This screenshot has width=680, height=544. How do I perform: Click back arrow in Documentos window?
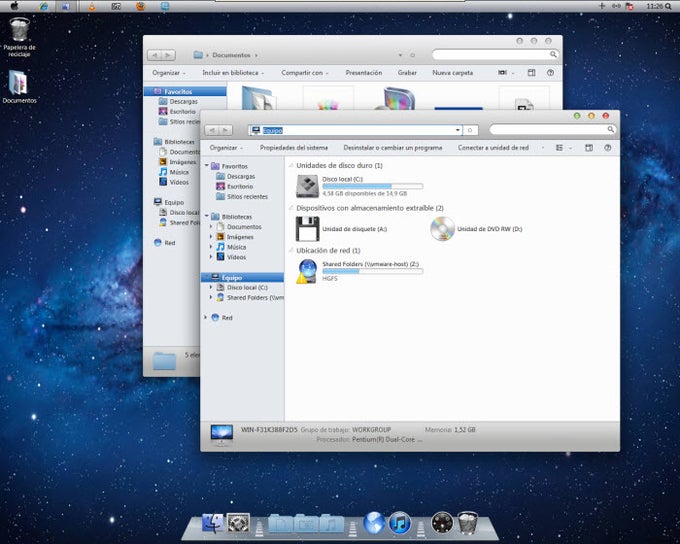click(154, 55)
